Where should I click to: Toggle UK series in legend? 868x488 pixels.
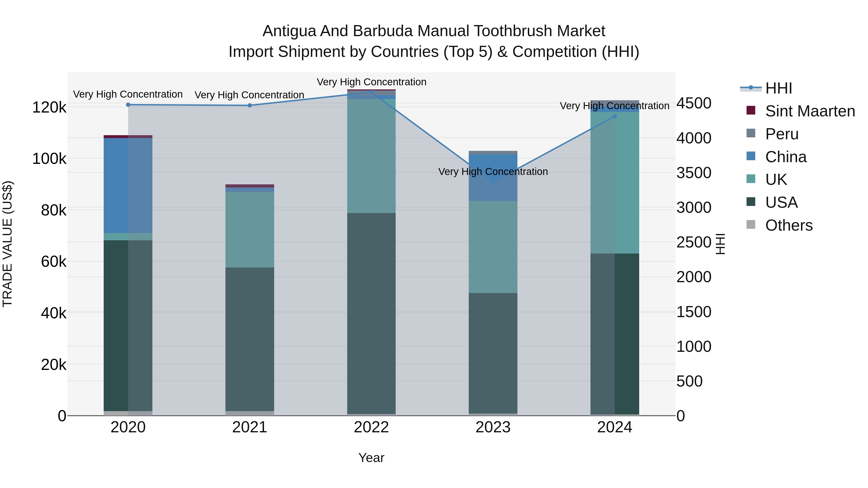click(x=766, y=179)
